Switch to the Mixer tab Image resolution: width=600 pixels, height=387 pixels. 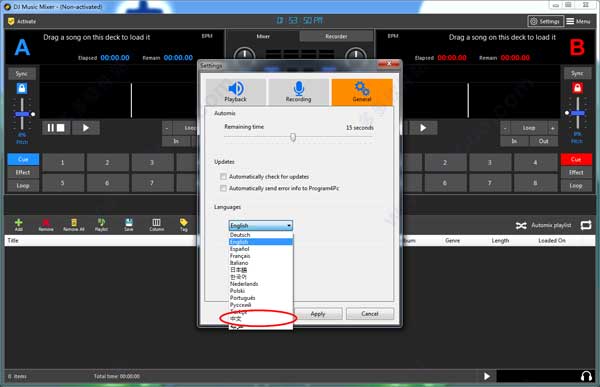pos(263,36)
